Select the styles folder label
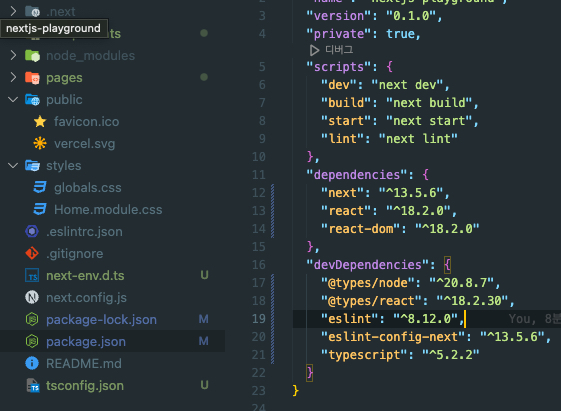The image size is (561, 411). click(x=64, y=166)
